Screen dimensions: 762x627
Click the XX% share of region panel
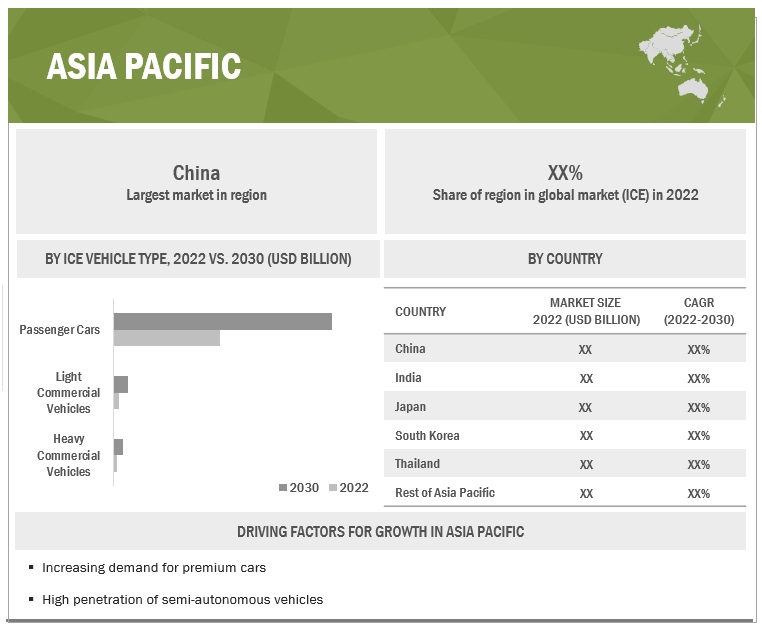pos(565,182)
